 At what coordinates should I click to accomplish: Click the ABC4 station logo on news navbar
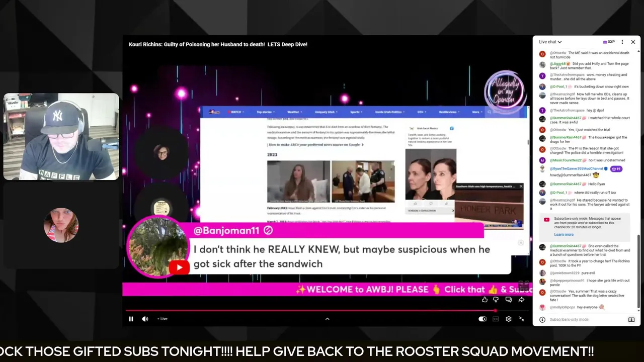pos(214,112)
